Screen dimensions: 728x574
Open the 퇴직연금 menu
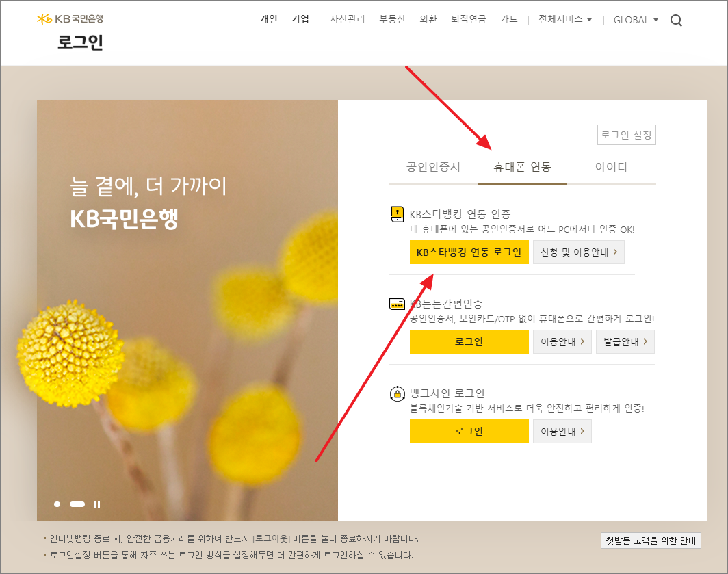[x=469, y=19]
